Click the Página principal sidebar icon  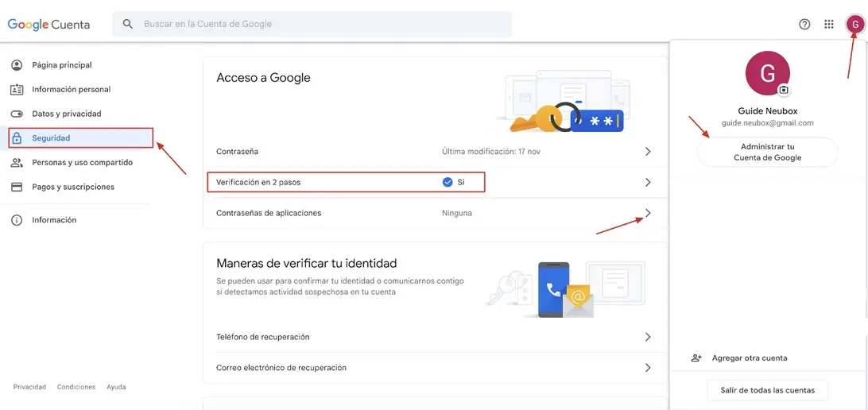point(17,65)
